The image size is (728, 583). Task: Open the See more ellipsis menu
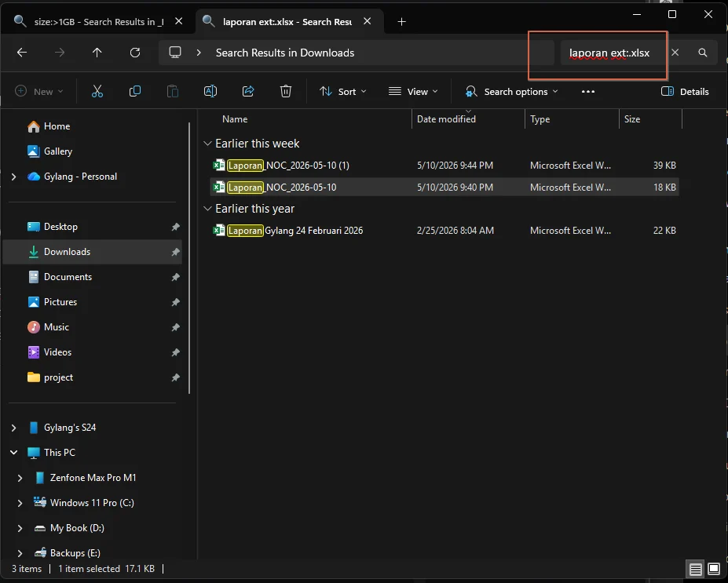pyautogui.click(x=587, y=91)
